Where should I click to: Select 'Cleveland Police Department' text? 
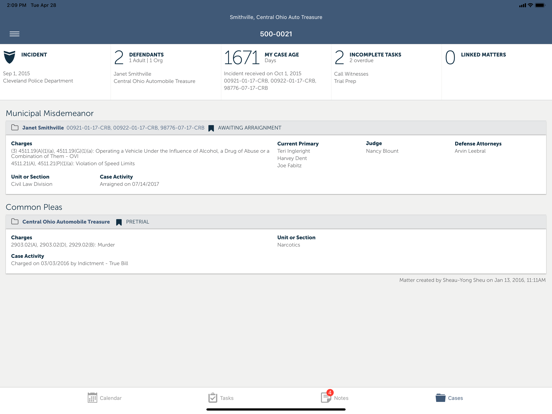coord(38,81)
